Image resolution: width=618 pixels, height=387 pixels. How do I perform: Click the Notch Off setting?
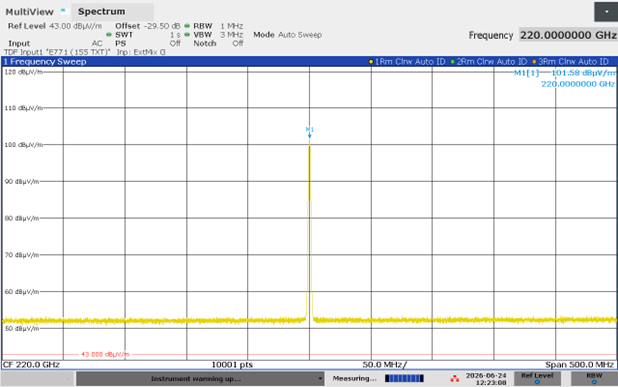(218, 43)
